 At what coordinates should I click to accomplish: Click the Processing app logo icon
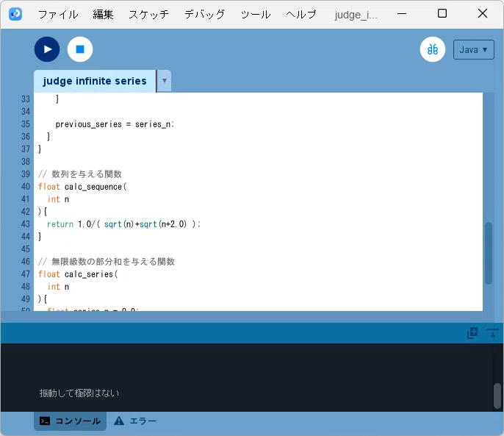click(15, 14)
